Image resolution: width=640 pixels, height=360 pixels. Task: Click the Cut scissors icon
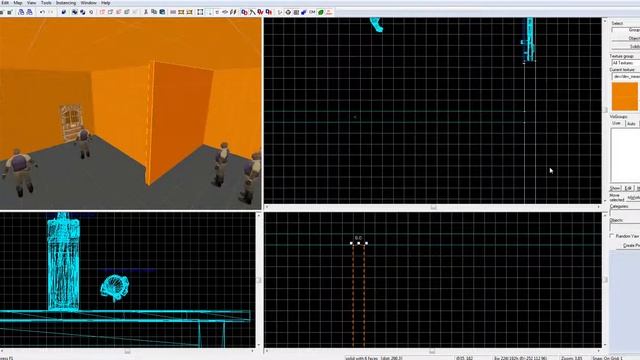146,12
